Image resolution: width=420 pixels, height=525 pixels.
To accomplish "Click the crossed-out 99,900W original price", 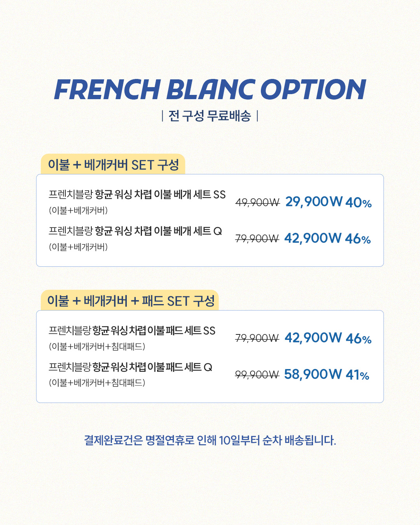I will pos(257,374).
